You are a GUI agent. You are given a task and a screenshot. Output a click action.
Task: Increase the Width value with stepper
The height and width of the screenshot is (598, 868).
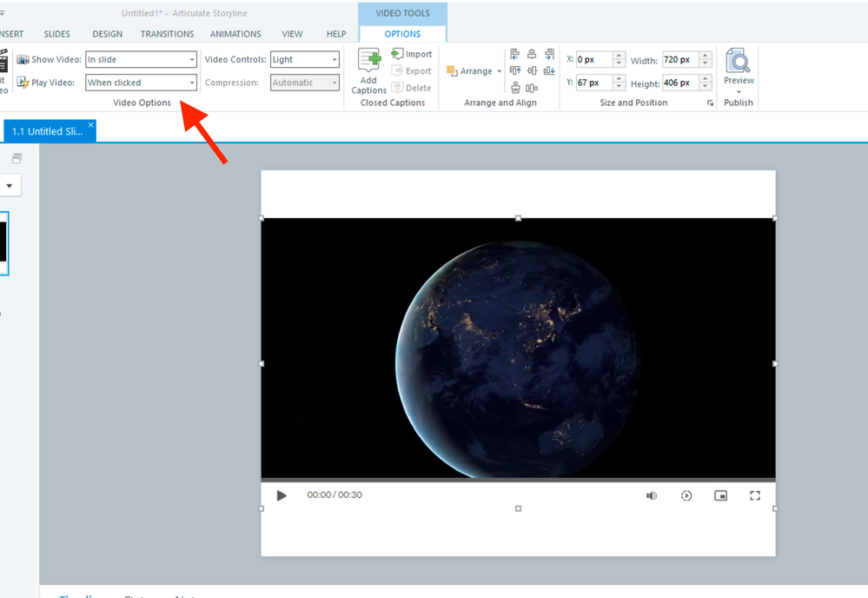tap(706, 56)
